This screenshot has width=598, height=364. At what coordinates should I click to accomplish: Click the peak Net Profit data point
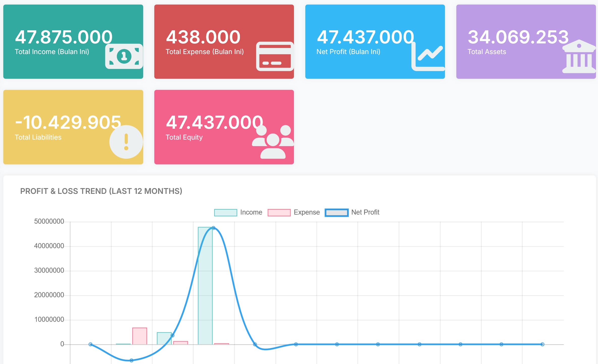point(213,227)
